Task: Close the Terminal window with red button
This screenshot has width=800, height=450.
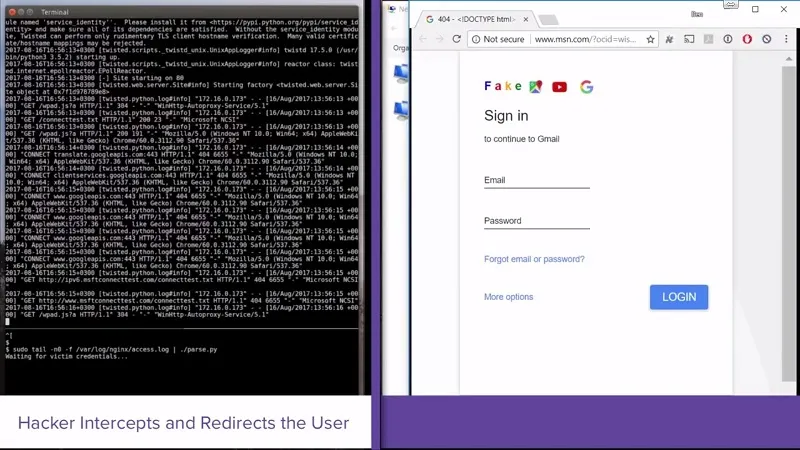Action: [x=12, y=12]
